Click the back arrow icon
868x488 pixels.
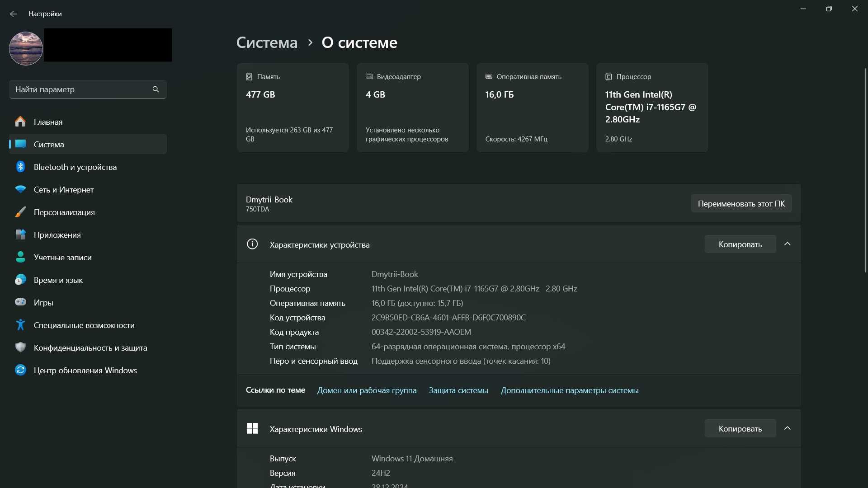click(x=14, y=14)
